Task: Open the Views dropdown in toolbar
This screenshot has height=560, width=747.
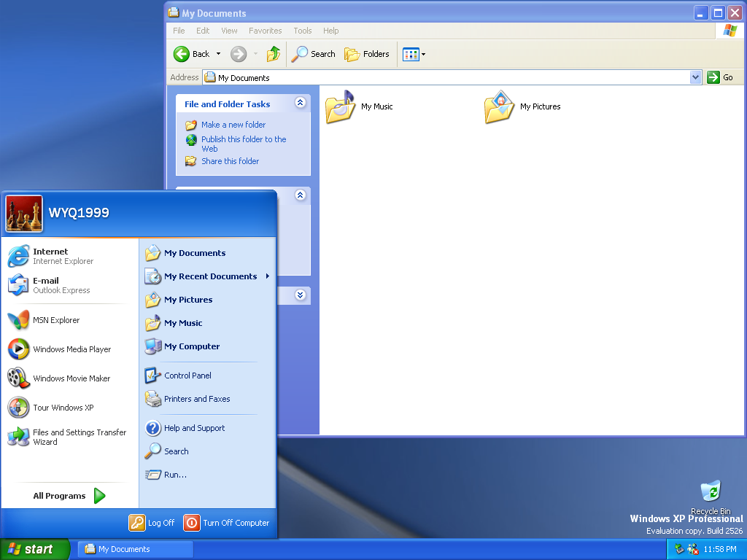Action: tap(414, 55)
